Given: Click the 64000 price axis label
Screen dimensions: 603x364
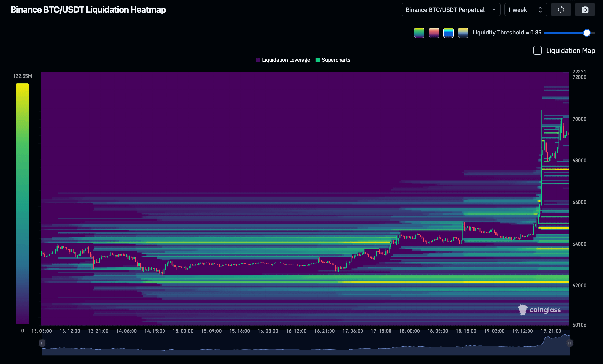Looking at the screenshot, I should [x=579, y=244].
